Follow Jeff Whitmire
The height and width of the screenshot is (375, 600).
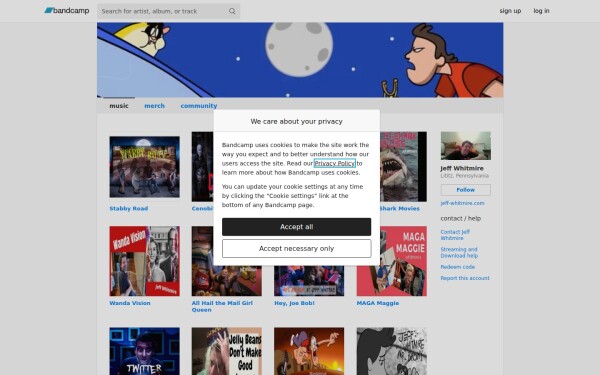465,190
